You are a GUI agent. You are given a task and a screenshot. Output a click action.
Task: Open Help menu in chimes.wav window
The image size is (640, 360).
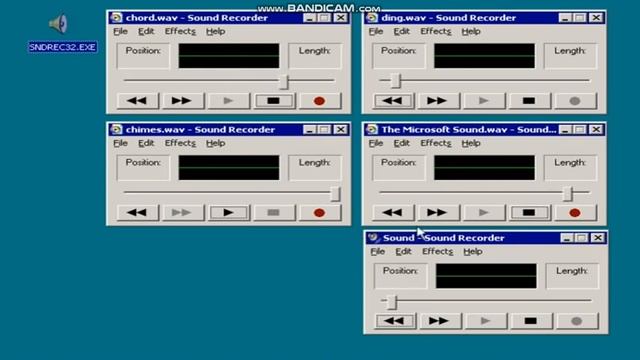pos(216,143)
